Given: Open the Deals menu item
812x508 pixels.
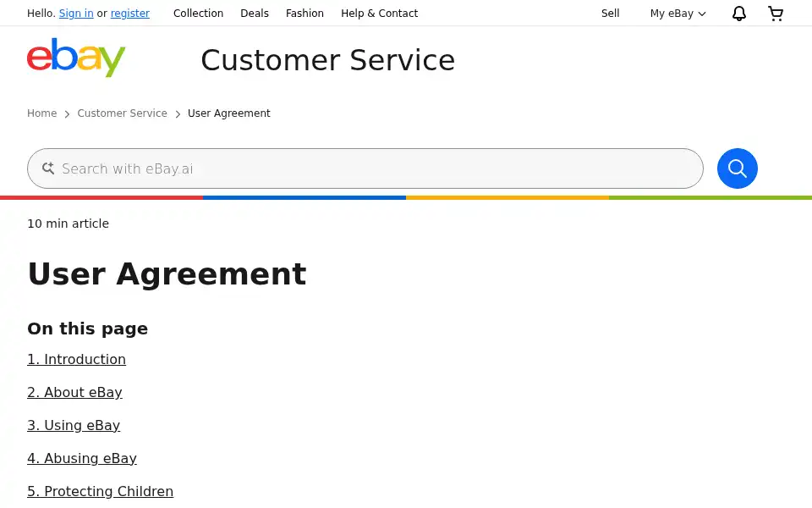Looking at the screenshot, I should point(255,14).
